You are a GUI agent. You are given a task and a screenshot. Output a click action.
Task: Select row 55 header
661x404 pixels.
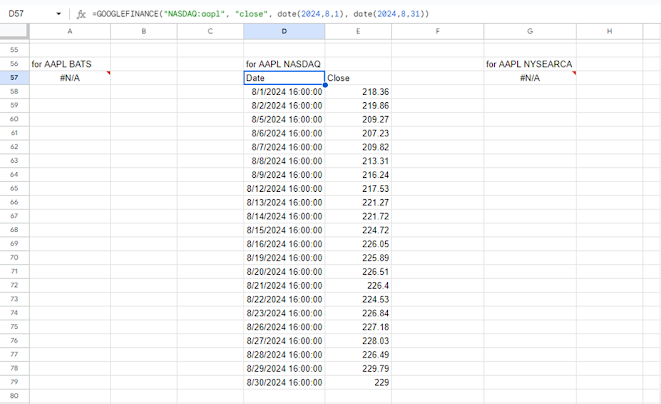[x=14, y=50]
